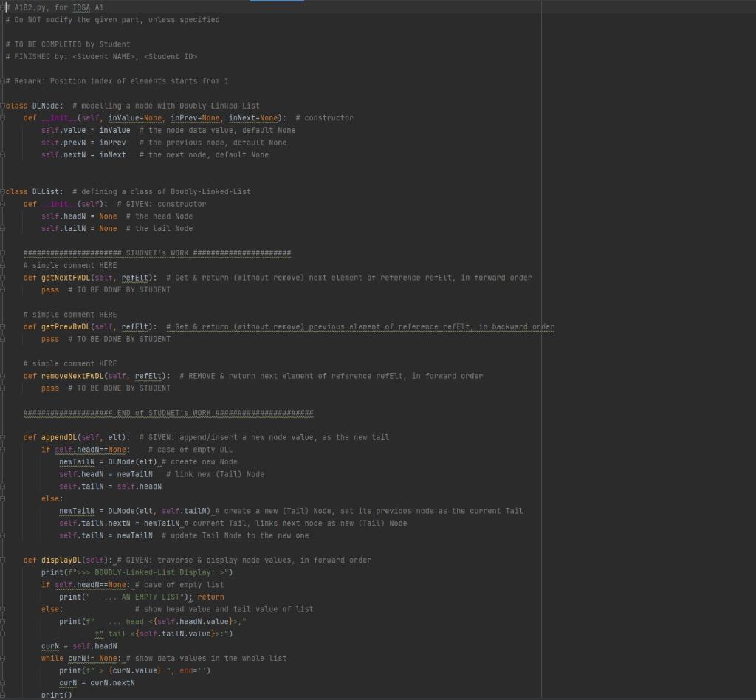Image resolution: width=756 pixels, height=700 pixels.
Task: Collapse the DLNode class fold region
Action: pyautogui.click(x=4, y=105)
